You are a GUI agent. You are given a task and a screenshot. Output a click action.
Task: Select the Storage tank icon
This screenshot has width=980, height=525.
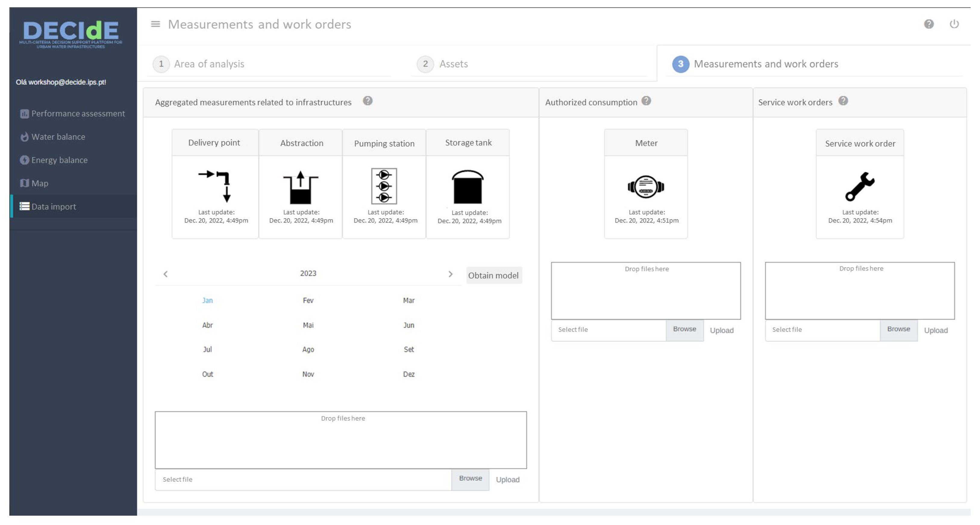pos(468,187)
